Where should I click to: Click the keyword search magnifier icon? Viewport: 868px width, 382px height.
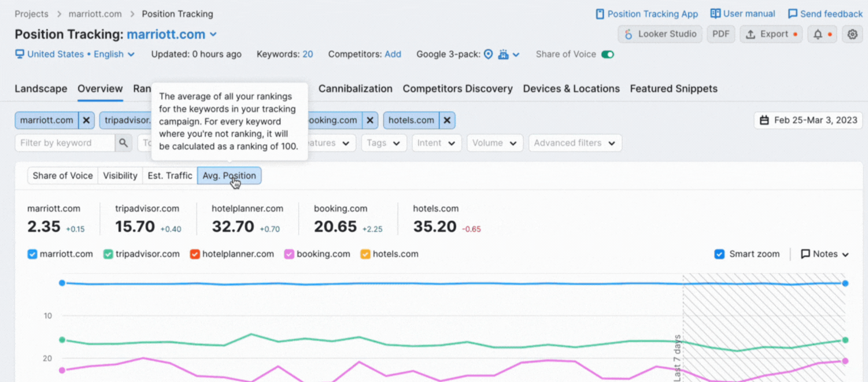(123, 143)
